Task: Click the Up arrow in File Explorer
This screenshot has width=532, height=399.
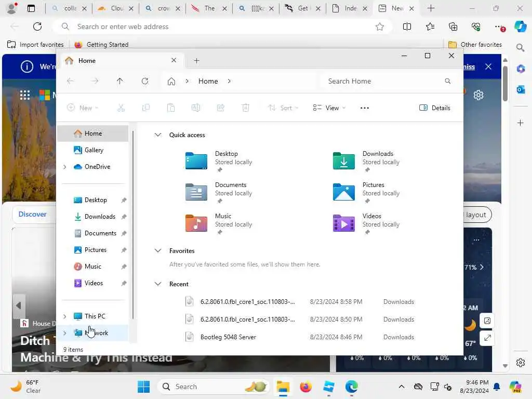Action: pyautogui.click(x=120, y=81)
